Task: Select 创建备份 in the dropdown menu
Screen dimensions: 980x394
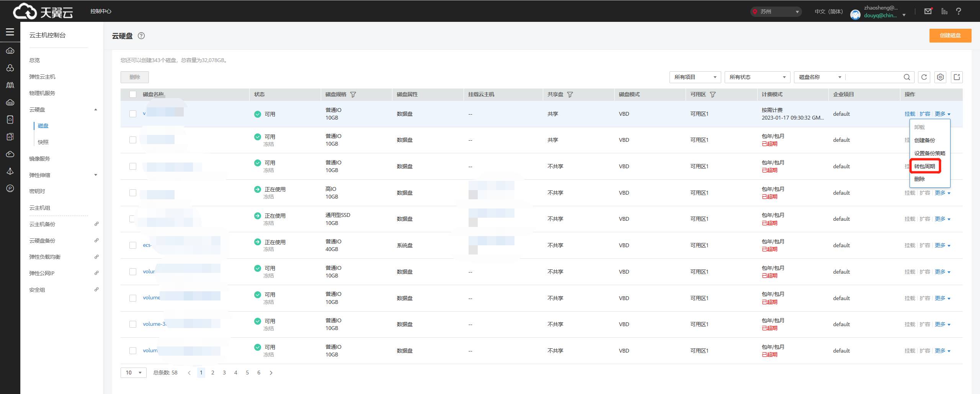Action: [x=924, y=140]
